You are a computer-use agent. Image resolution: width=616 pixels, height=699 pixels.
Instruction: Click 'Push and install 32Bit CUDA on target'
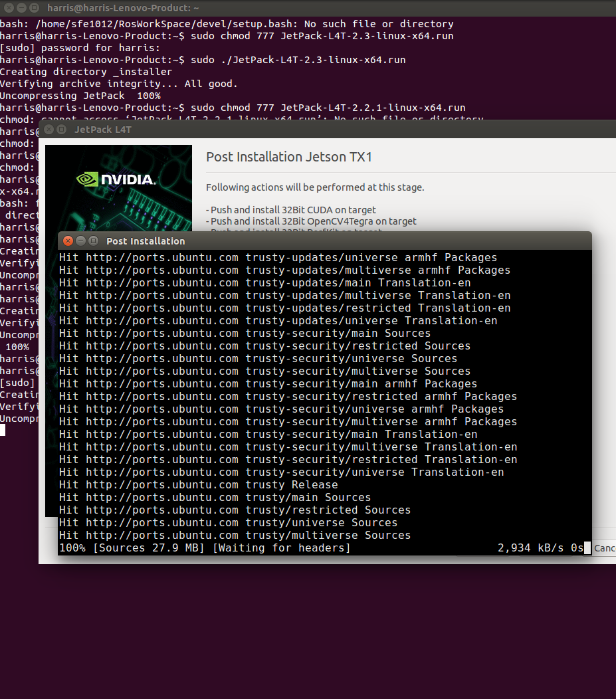click(290, 209)
